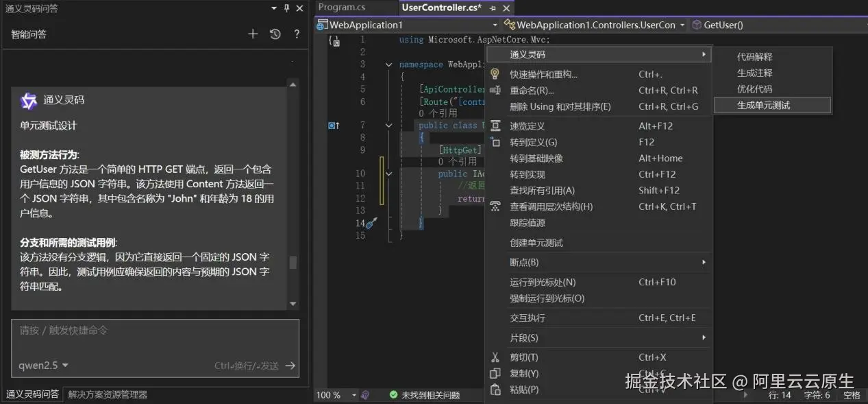Collapse the class block at line 7

pyautogui.click(x=388, y=126)
